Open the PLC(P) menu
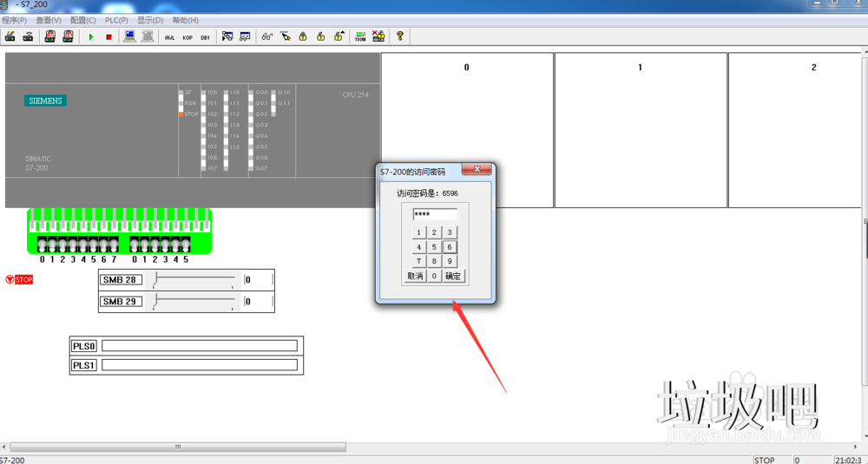This screenshot has width=868, height=464. (116, 20)
